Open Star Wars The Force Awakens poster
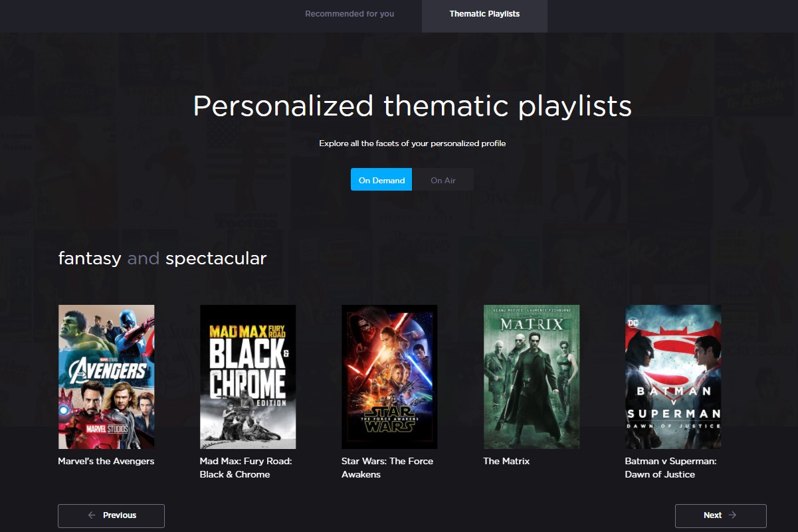 [x=389, y=377]
